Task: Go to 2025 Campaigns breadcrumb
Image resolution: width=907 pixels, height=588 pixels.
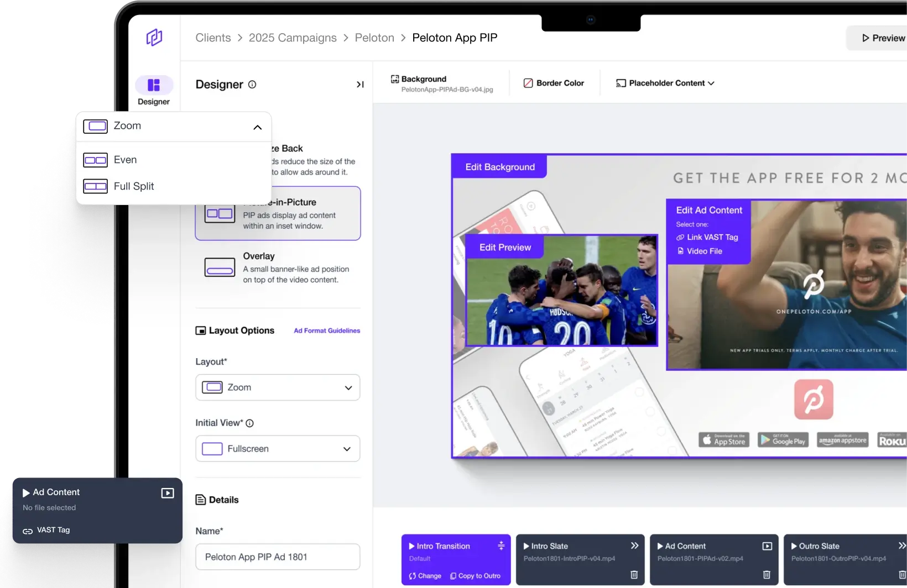Action: [x=293, y=38]
